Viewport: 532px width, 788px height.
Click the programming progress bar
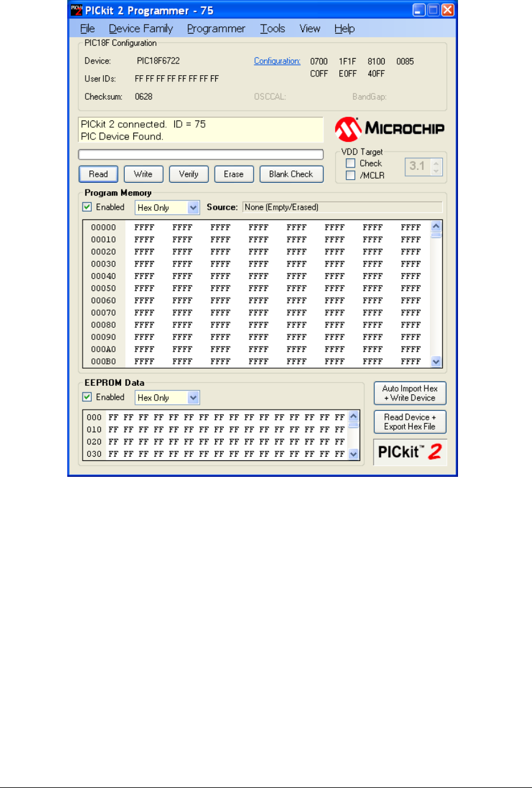point(201,154)
